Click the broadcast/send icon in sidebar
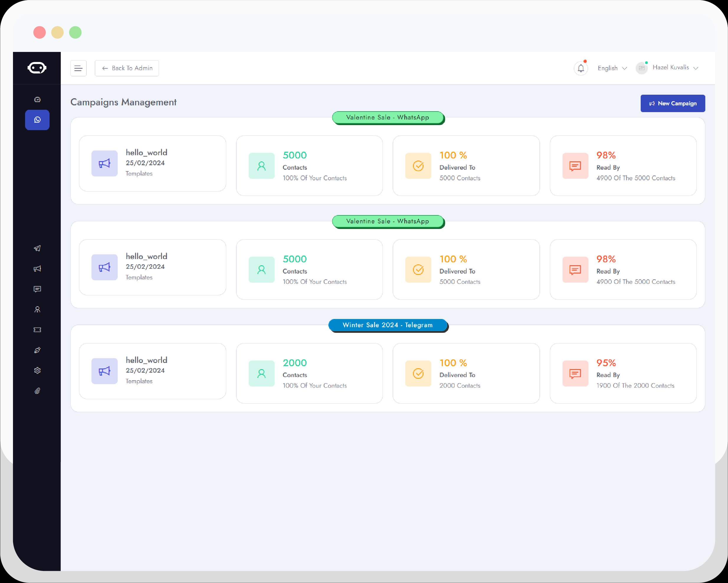This screenshot has width=728, height=583. tap(37, 248)
